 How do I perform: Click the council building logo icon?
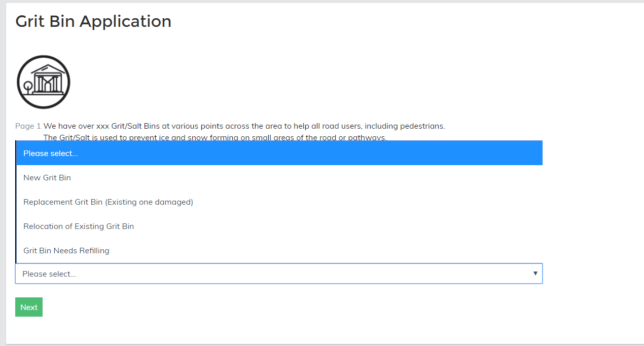[x=43, y=82]
